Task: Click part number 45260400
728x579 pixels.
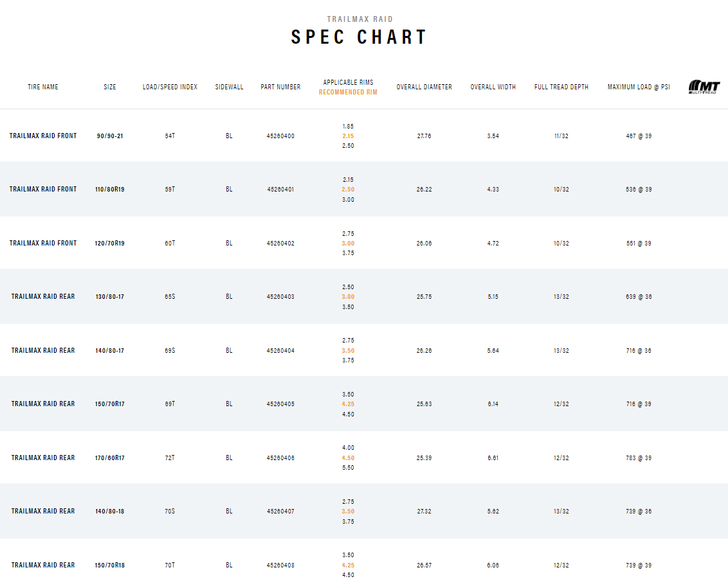Action: point(280,136)
